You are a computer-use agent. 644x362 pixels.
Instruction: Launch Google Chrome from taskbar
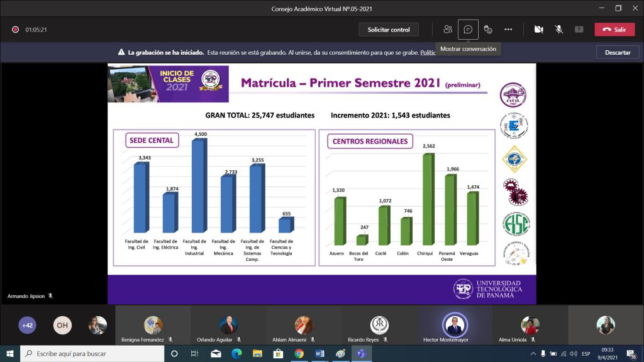[299, 353]
